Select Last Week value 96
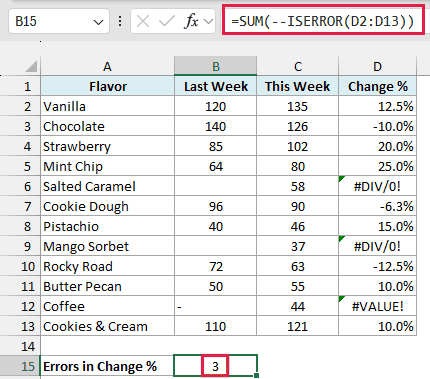The height and width of the screenshot is (379, 430). pyautogui.click(x=215, y=206)
